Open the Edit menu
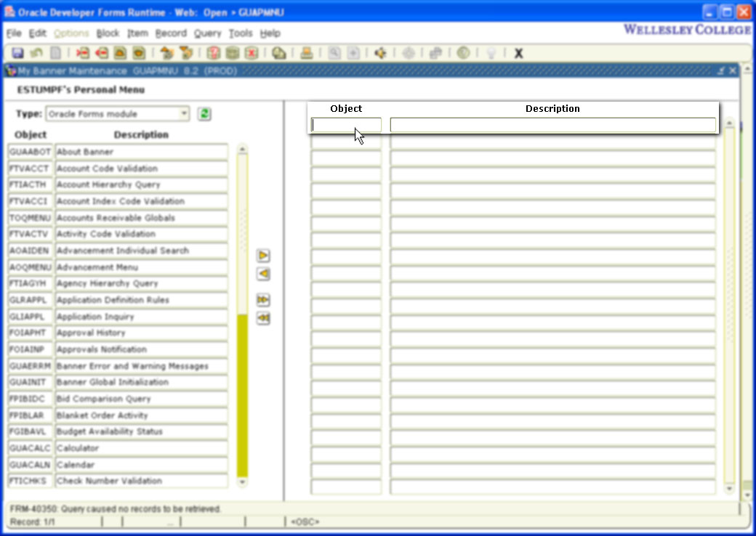The width and height of the screenshot is (756, 536). pos(38,33)
